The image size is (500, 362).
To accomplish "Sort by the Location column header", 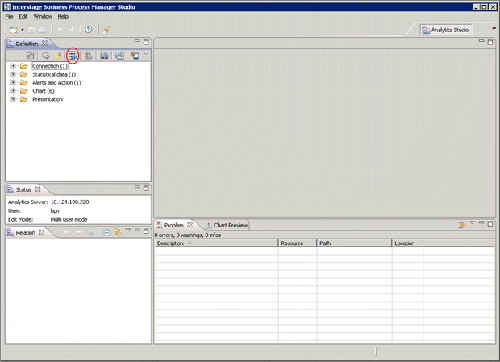I will click(408, 243).
